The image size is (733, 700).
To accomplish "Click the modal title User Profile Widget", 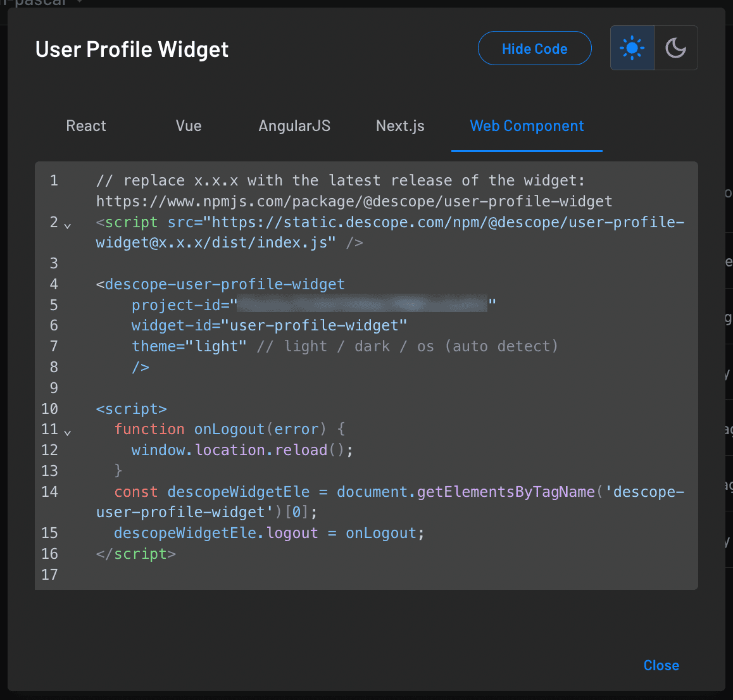I will (131, 49).
